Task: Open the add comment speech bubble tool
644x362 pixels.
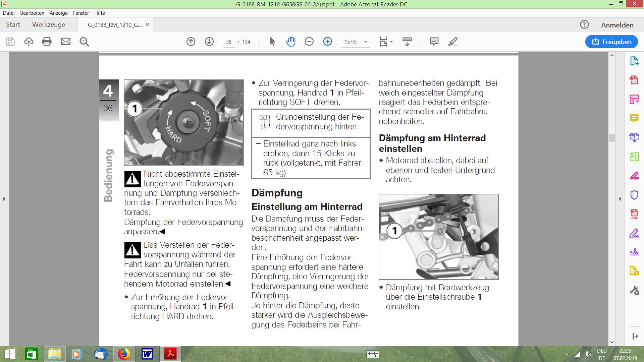Action: (434, 42)
